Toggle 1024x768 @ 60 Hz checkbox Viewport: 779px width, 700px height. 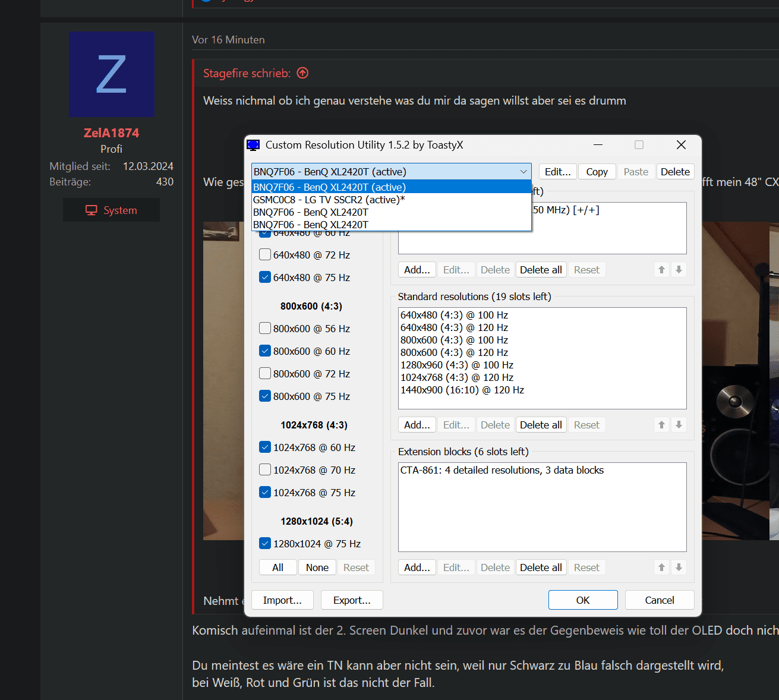click(x=265, y=447)
